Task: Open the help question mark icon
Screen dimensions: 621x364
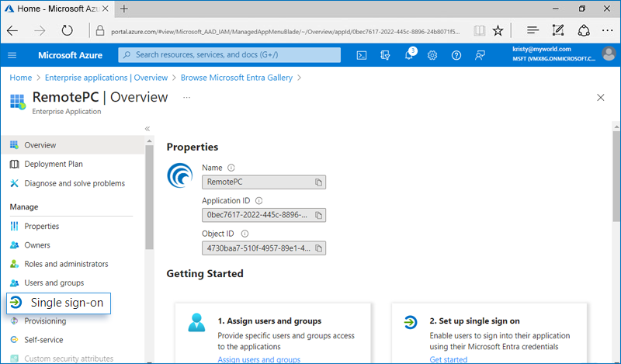Action: coord(456,55)
